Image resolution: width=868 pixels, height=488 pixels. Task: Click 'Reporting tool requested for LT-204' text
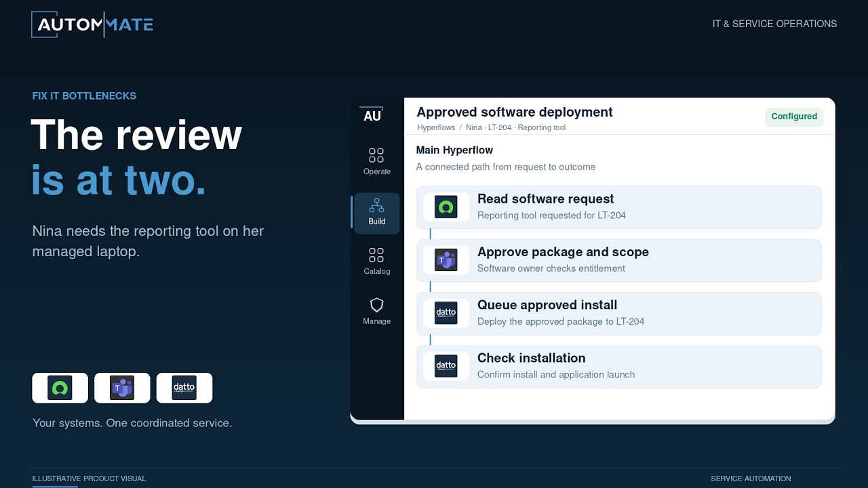click(551, 216)
